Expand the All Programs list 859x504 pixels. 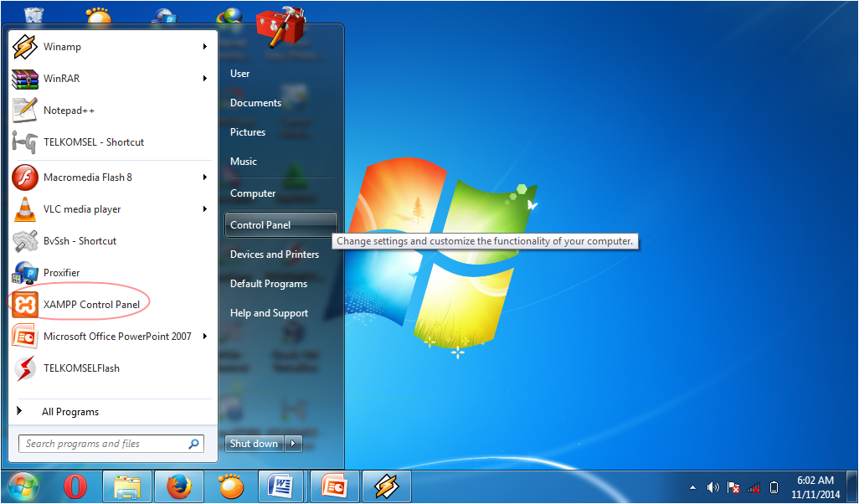[70, 412]
